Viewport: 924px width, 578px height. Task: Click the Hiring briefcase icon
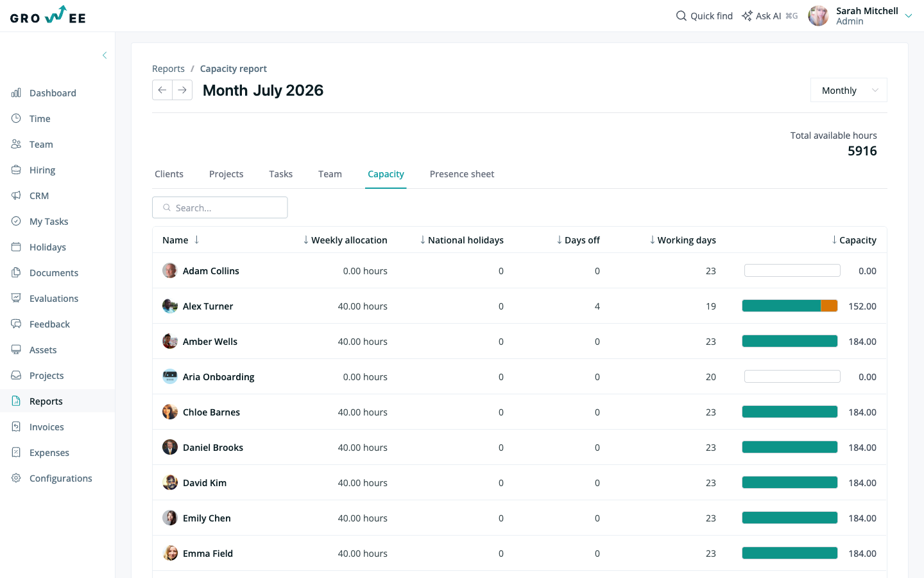16,170
